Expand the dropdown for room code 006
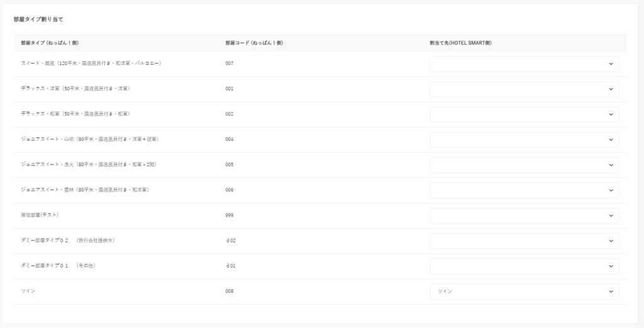The image size is (644, 328). (x=524, y=190)
